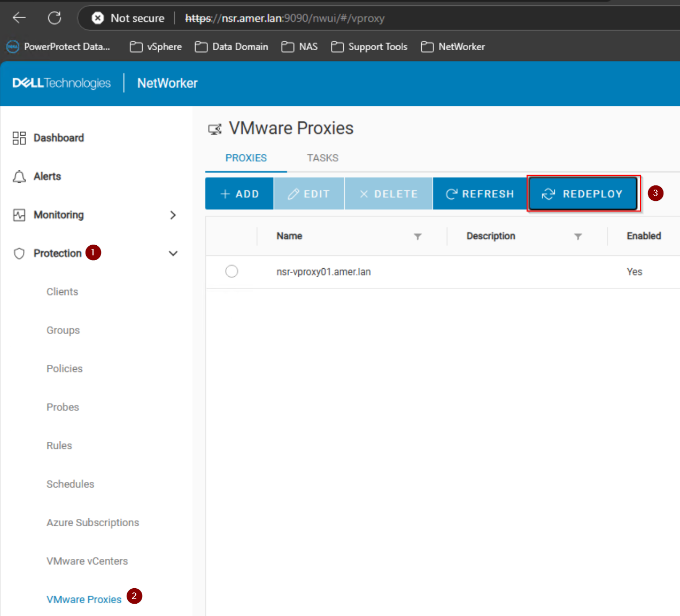
Task: Click the REDEPLOY button
Action: tap(583, 194)
